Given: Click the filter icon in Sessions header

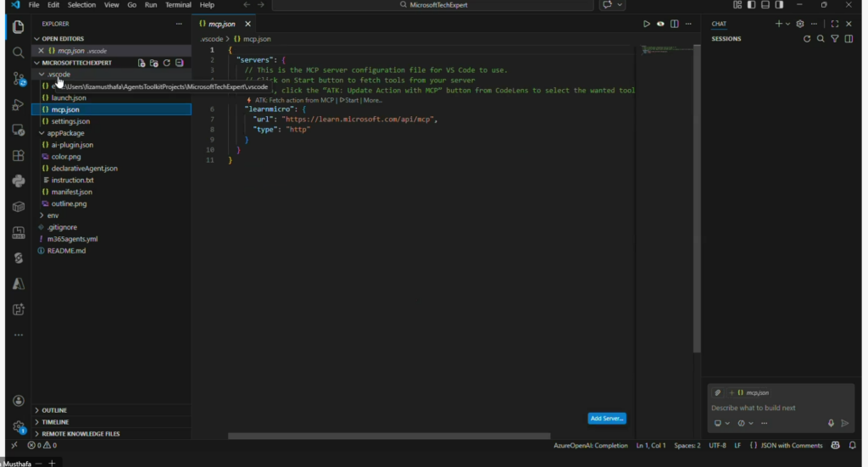Looking at the screenshot, I should pyautogui.click(x=835, y=39).
